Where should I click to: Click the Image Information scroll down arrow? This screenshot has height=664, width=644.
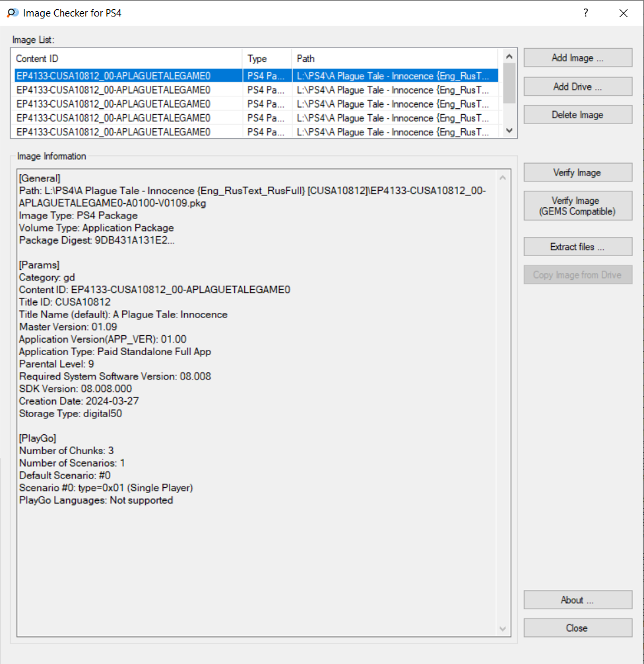[x=503, y=629]
